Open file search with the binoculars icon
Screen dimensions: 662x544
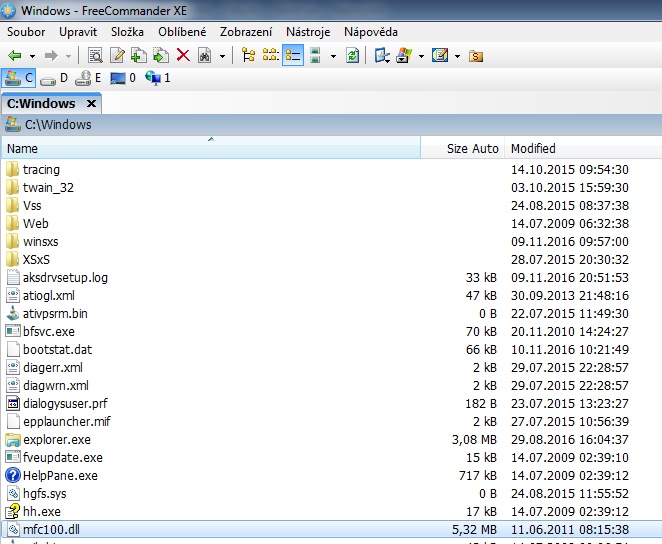coord(204,56)
